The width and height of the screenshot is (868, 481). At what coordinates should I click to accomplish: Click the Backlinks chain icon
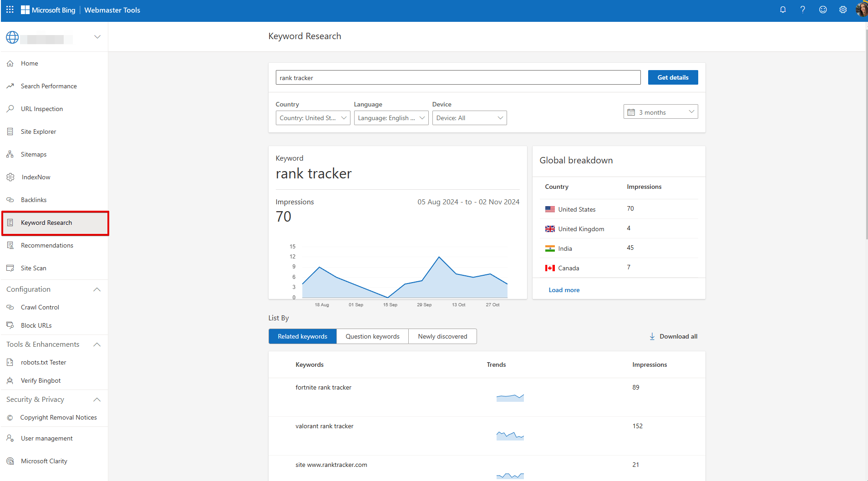10,200
